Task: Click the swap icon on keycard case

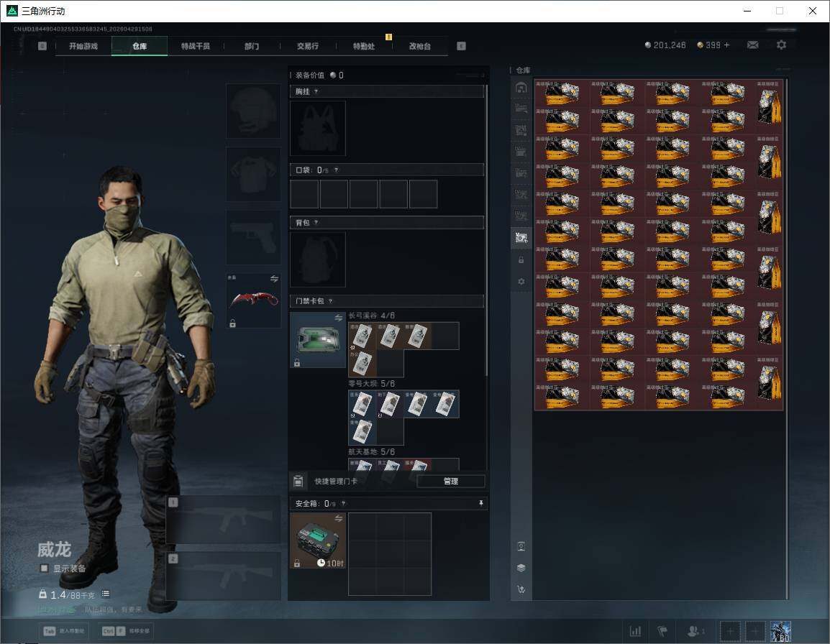Action: coord(338,318)
